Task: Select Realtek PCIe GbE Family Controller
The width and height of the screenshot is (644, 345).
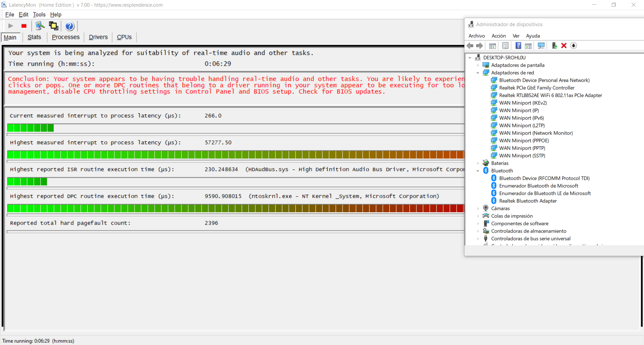Action: click(537, 88)
